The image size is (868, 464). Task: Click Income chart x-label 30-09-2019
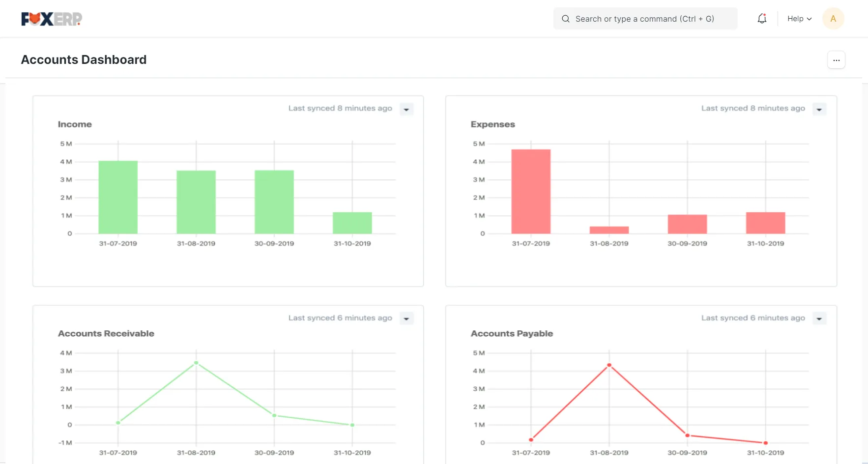[x=274, y=244]
